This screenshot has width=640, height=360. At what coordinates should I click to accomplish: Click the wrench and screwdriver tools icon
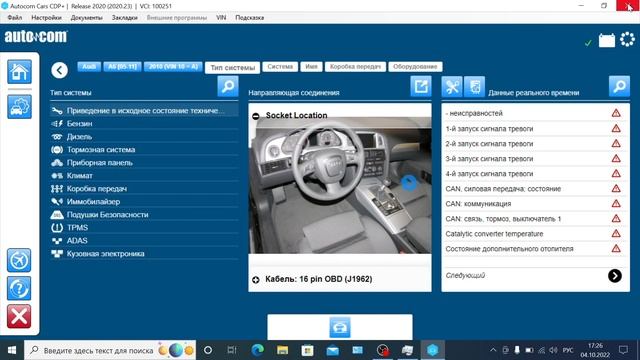[452, 87]
